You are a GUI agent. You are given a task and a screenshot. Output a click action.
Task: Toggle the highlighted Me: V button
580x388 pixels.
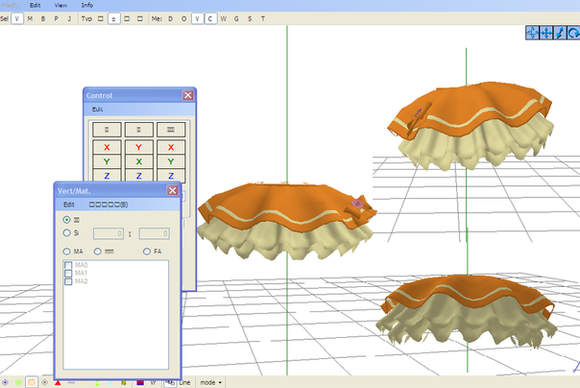[x=197, y=18]
